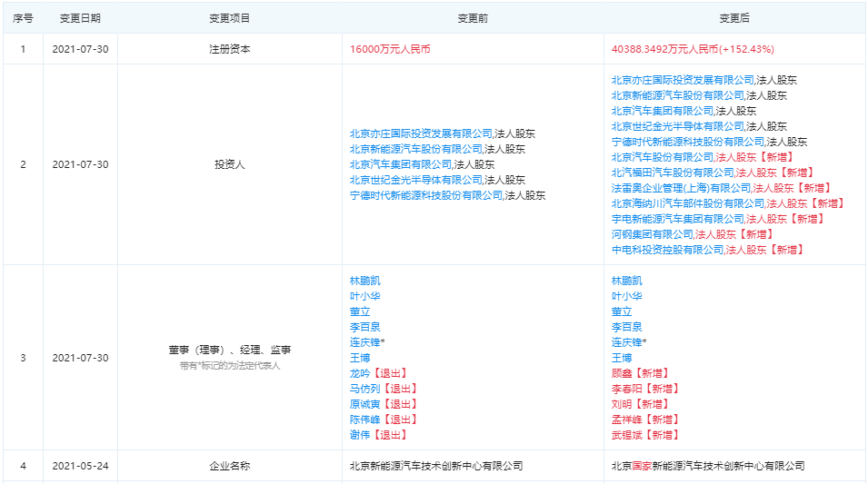This screenshot has width=868, height=484.
Task: Open 北京新能源汽车股份有限公司 link in 变更前 column
Action: pyautogui.click(x=415, y=149)
